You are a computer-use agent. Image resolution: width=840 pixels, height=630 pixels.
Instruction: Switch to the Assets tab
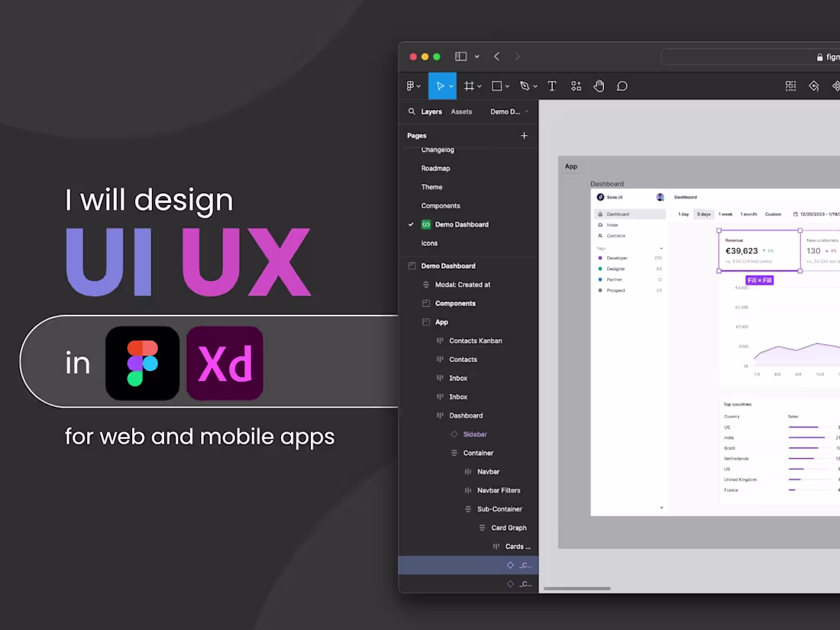pyautogui.click(x=461, y=111)
